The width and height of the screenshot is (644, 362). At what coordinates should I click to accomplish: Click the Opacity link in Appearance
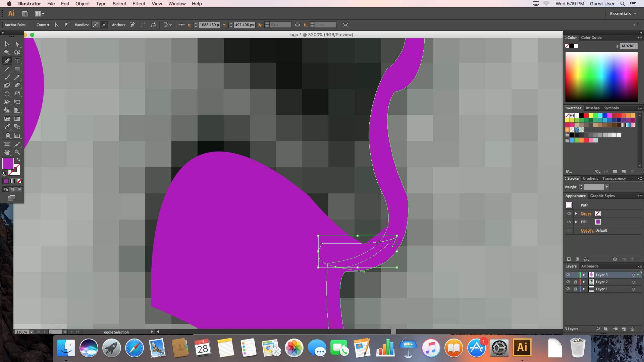point(587,230)
